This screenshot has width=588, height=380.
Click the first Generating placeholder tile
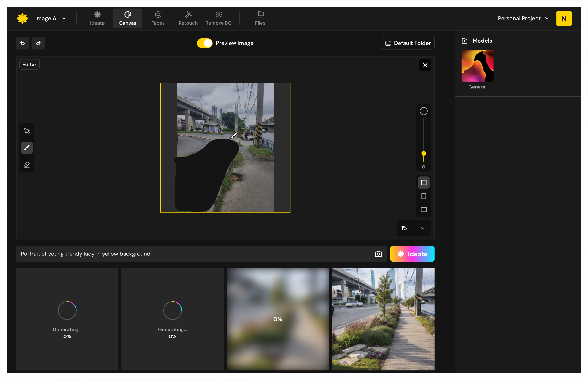[67, 319]
